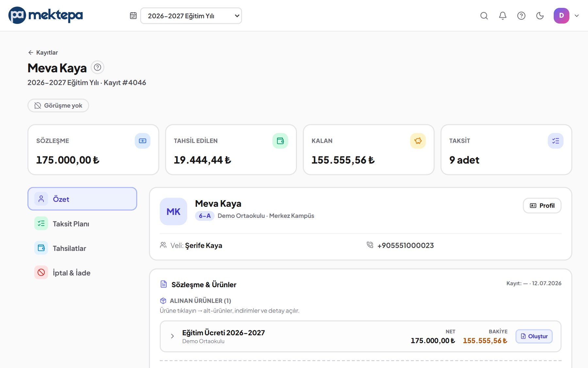Click the Sözleşme 175.000,00 ₺ value
This screenshot has width=588, height=368.
pos(68,160)
